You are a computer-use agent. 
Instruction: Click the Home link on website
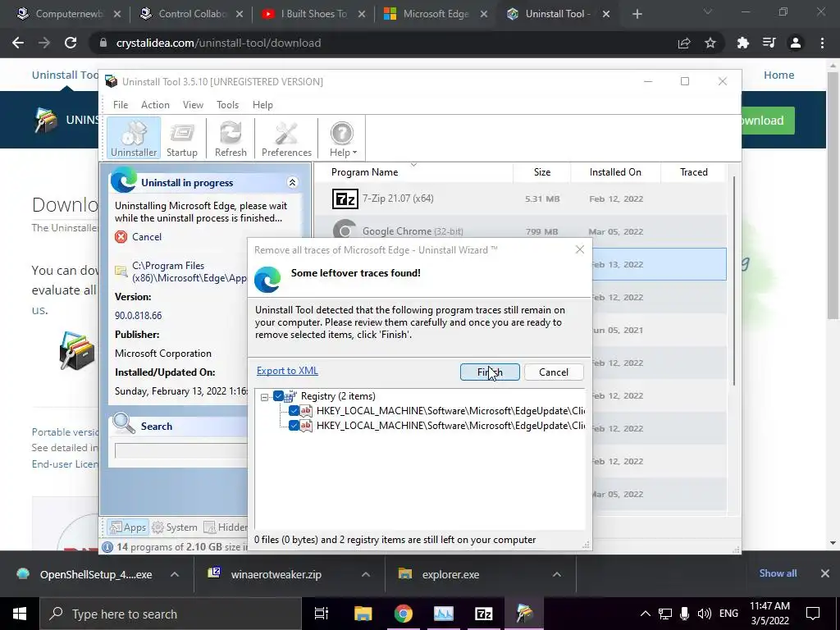point(778,75)
